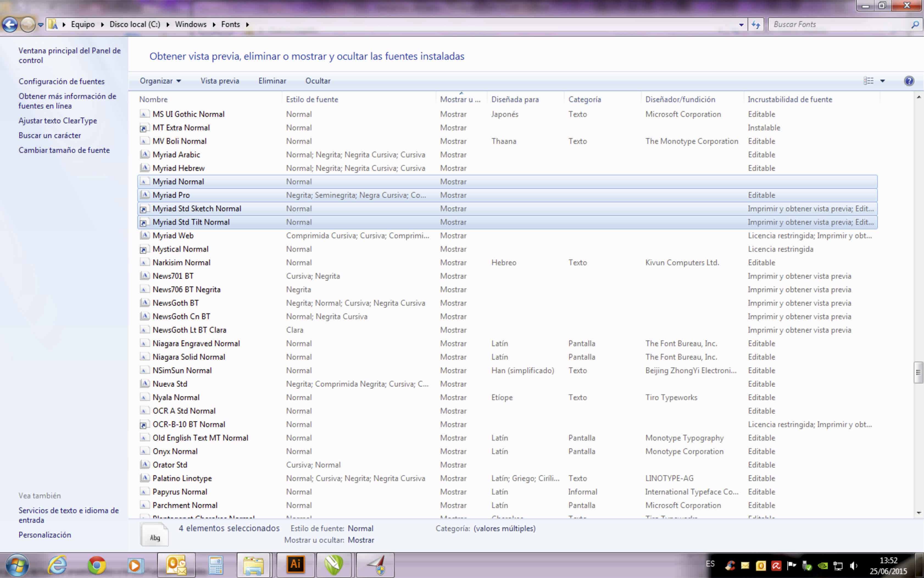Select Niagara Engraved Normal font

click(x=507, y=343)
